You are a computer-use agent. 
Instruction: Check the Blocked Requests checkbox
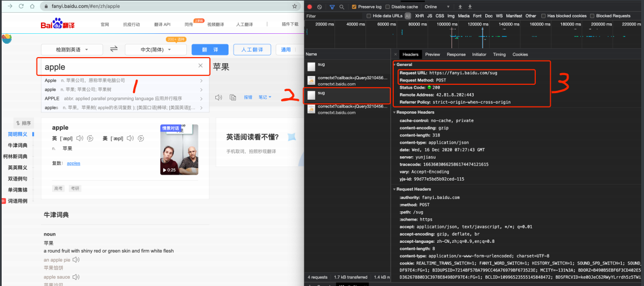click(x=592, y=16)
